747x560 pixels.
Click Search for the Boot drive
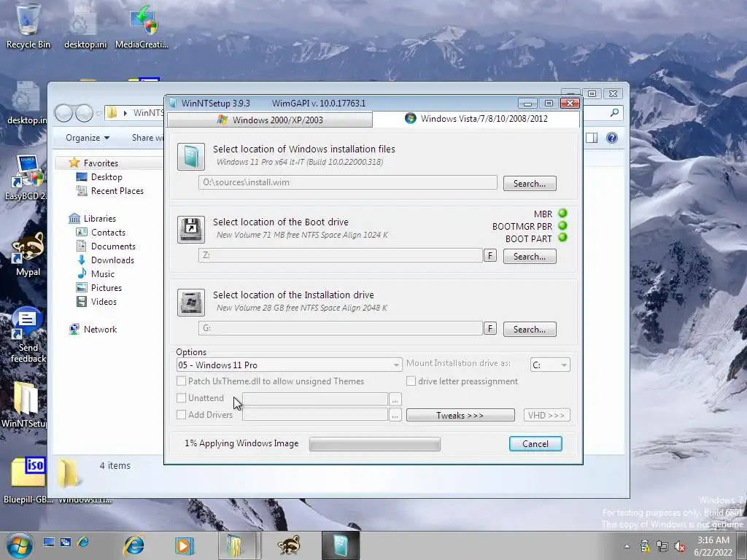click(x=530, y=256)
